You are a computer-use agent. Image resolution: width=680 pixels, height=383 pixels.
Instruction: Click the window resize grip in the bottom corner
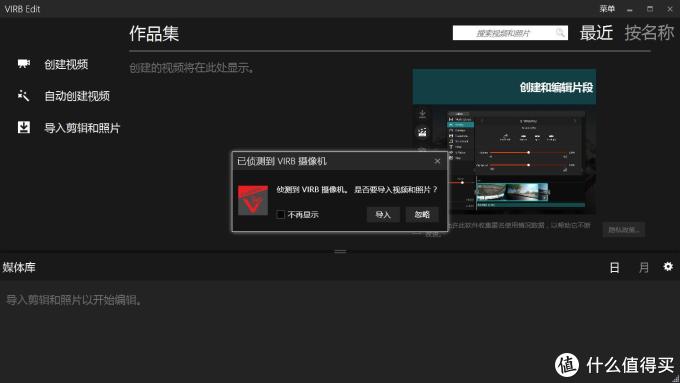675,379
